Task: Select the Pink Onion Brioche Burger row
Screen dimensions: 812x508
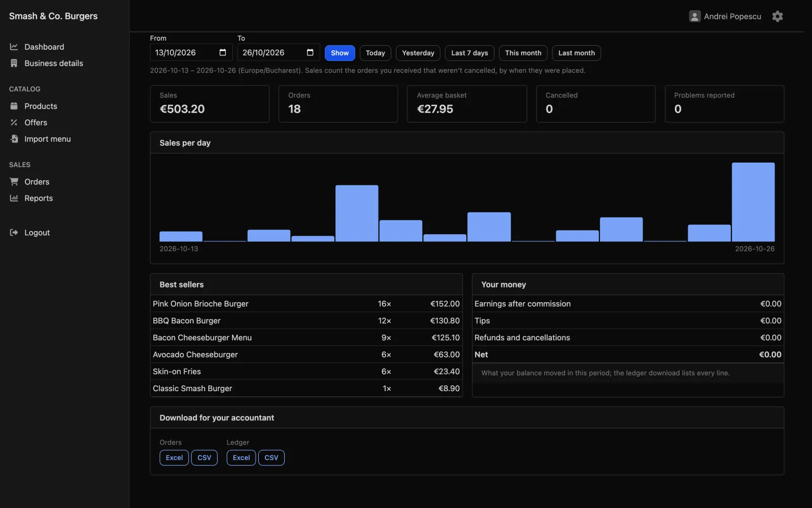Action: [x=306, y=304]
